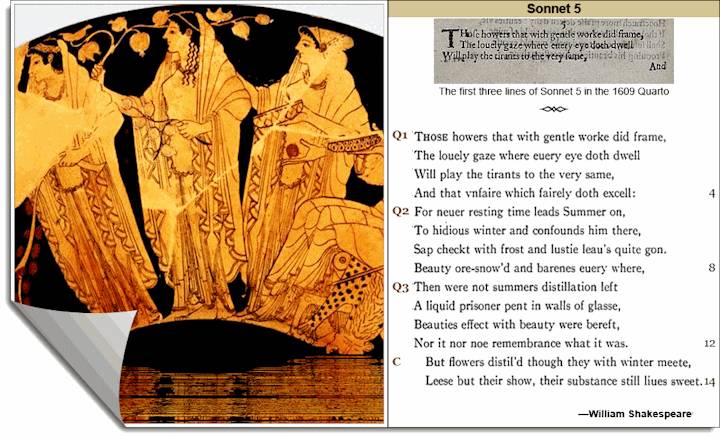Viewport: 720px width, 438px height.
Task: Click the line "A liquid prisoner pent in walls"
Action: coord(517,306)
